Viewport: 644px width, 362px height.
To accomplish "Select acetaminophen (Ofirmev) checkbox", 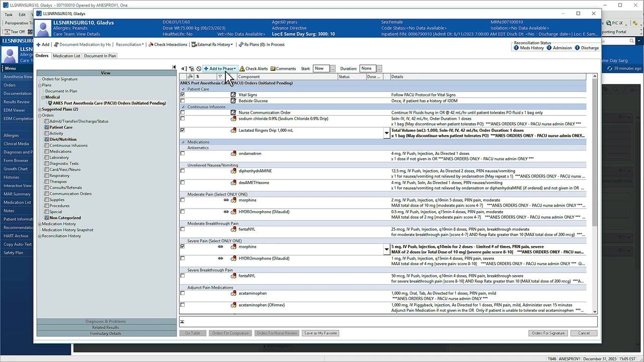I will [x=183, y=305].
